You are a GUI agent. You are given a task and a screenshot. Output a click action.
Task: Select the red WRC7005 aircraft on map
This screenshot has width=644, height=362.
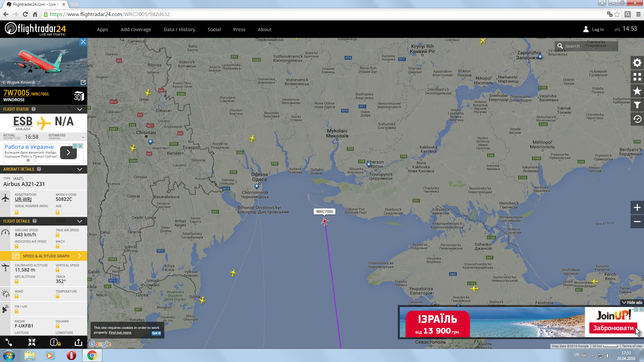pos(325,221)
